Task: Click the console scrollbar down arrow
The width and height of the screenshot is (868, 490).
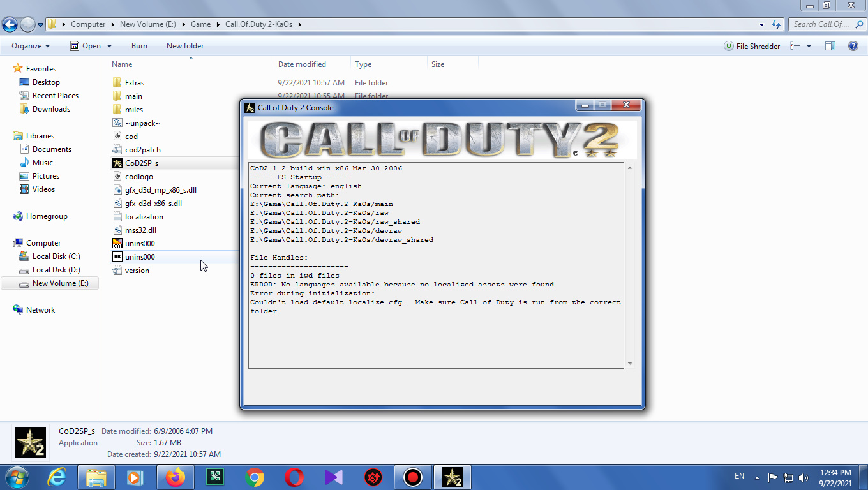Action: click(x=630, y=364)
